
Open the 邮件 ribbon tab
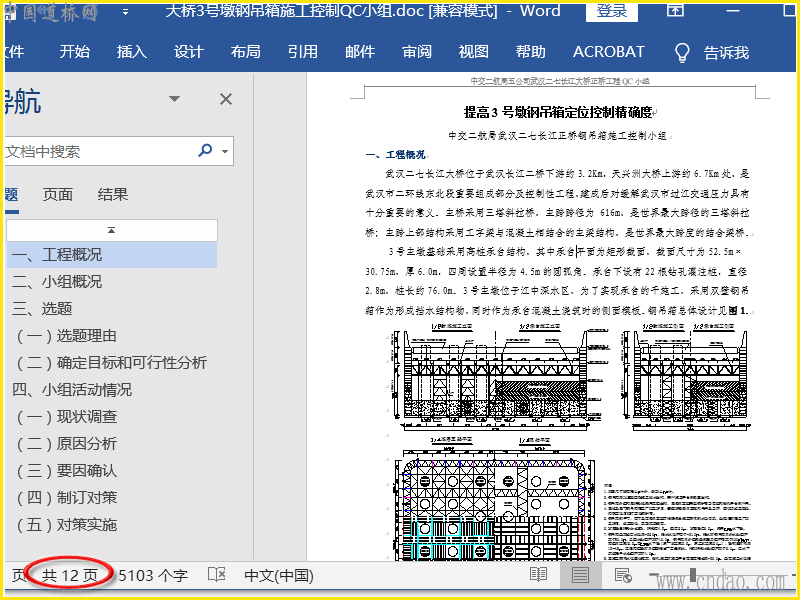pyautogui.click(x=360, y=52)
